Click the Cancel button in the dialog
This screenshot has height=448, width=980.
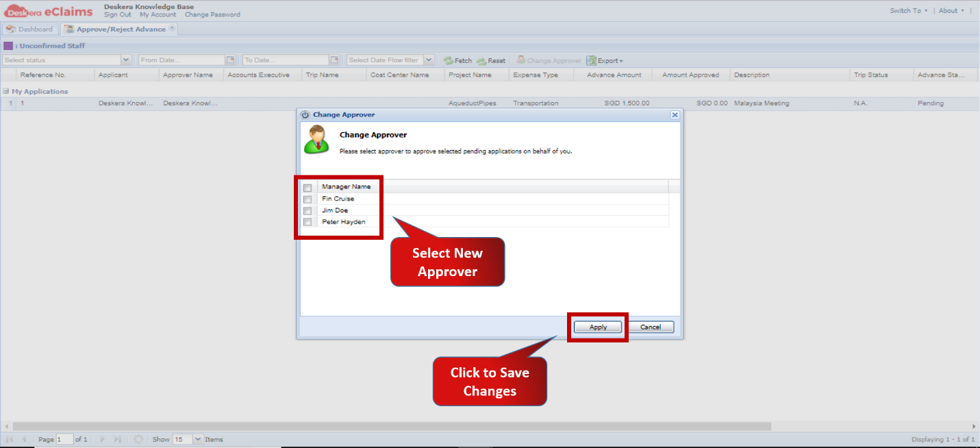(651, 327)
